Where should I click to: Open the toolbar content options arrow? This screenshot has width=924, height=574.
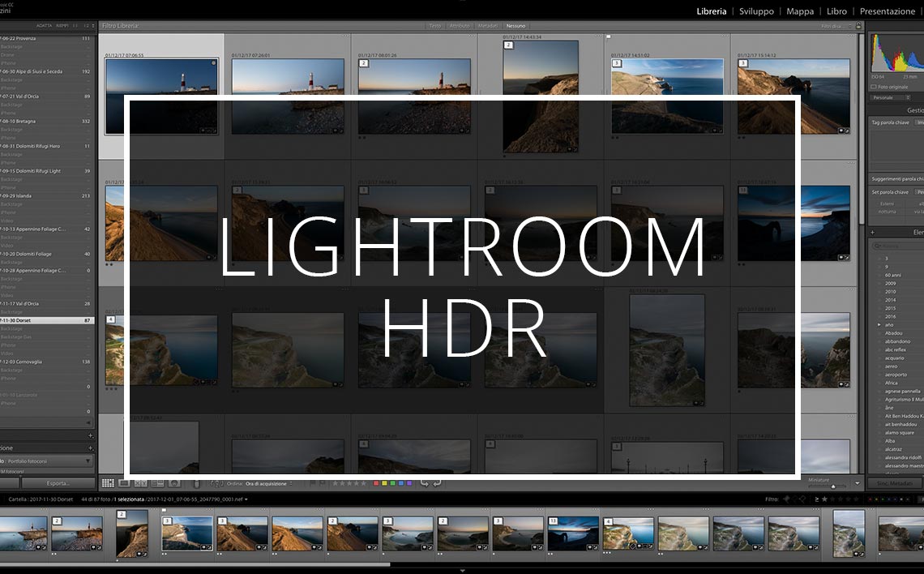(858, 483)
